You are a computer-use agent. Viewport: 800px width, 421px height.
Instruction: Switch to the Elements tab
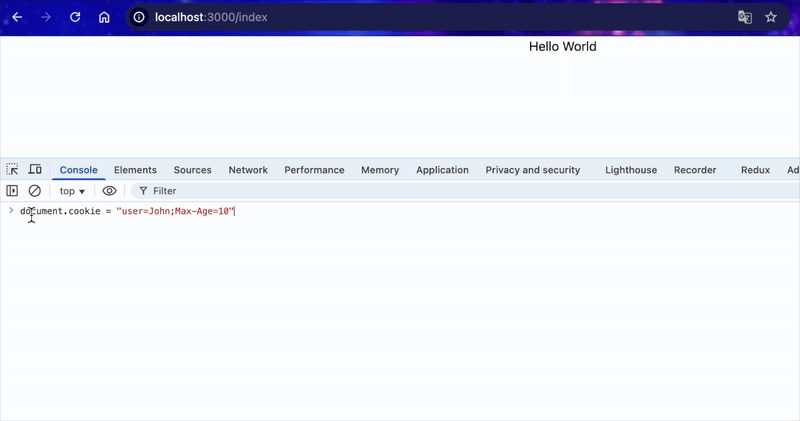pos(135,170)
